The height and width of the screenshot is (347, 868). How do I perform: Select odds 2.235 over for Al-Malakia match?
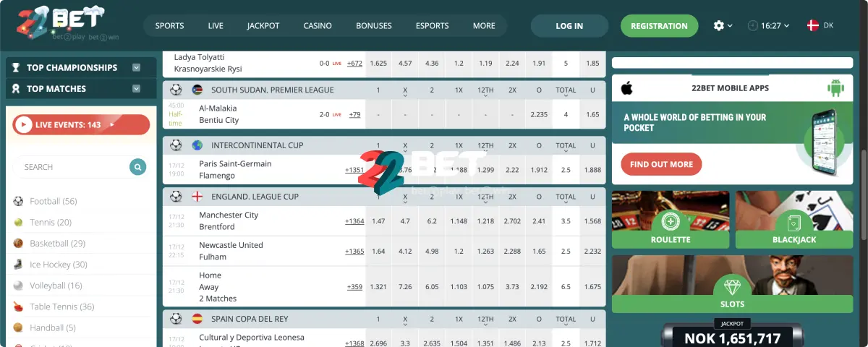click(539, 114)
